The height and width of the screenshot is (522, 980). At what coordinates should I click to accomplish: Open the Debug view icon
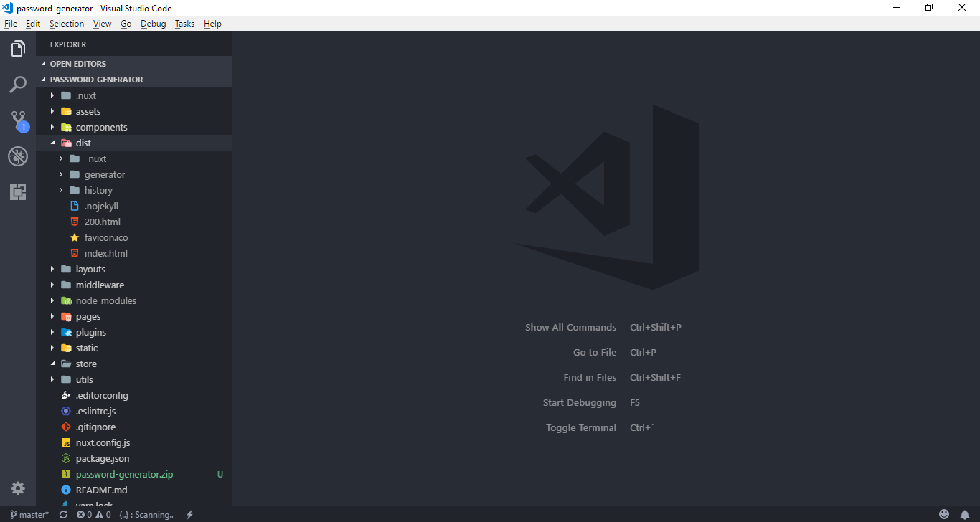(x=18, y=156)
